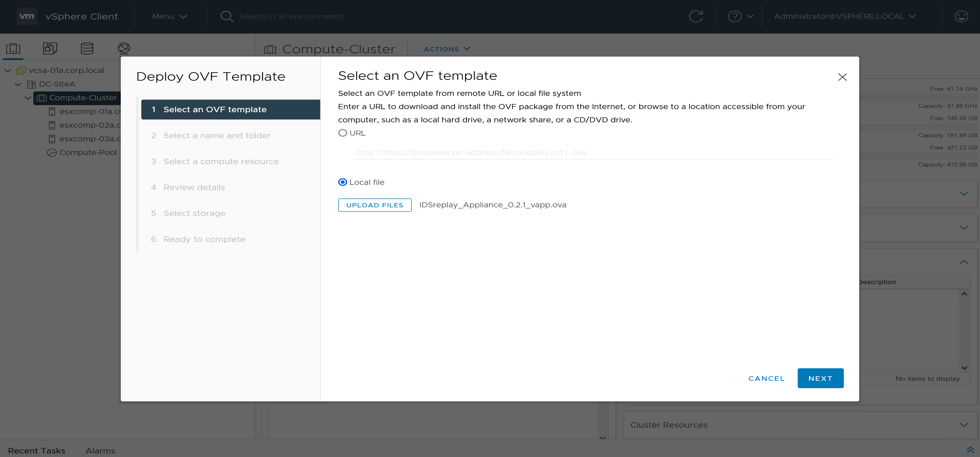Open the Administrator@VSPHERE.LOCAL user dropdown
This screenshot has width=980, height=457.
click(845, 16)
